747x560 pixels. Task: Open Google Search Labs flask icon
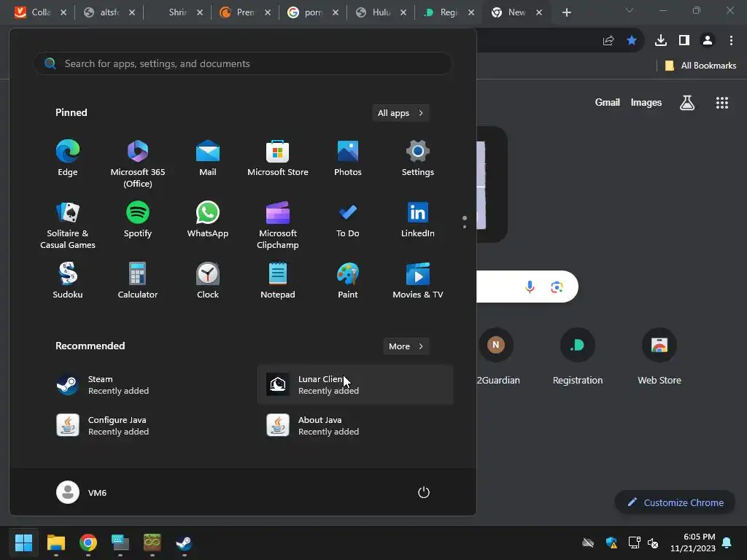point(687,102)
